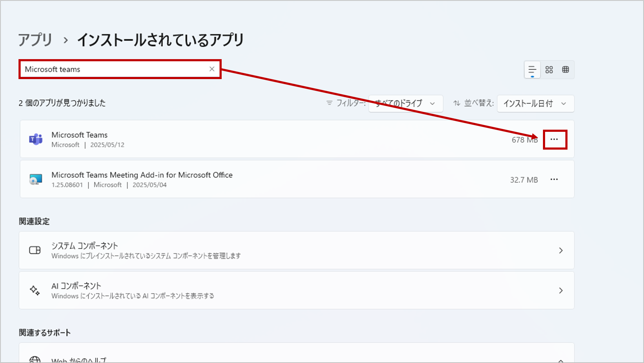This screenshot has height=363, width=644.
Task: Select the list view icon
Action: [532, 69]
